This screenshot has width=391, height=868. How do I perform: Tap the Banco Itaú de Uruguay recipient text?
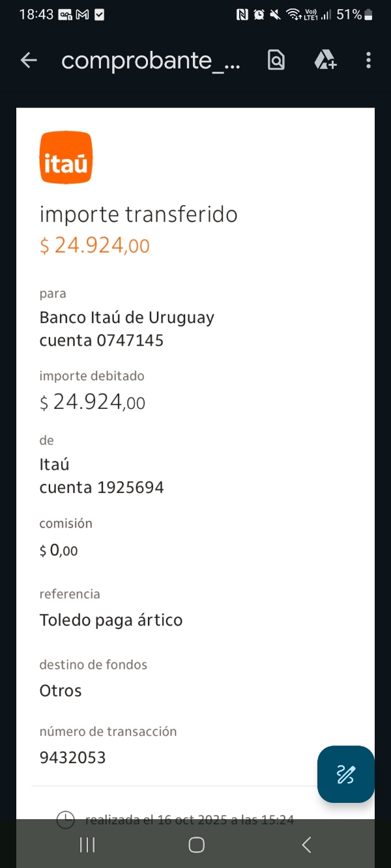127,318
